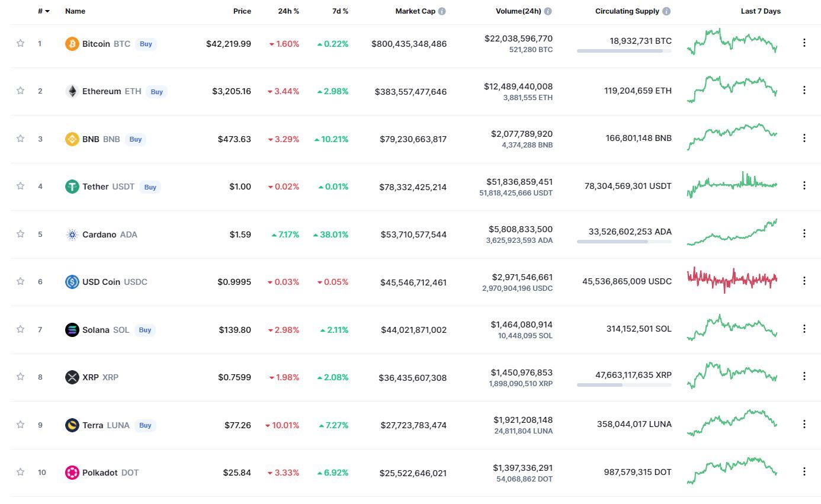This screenshot has width=821, height=504.
Task: Open the three-dot menu for Cardano
Action: [x=804, y=233]
